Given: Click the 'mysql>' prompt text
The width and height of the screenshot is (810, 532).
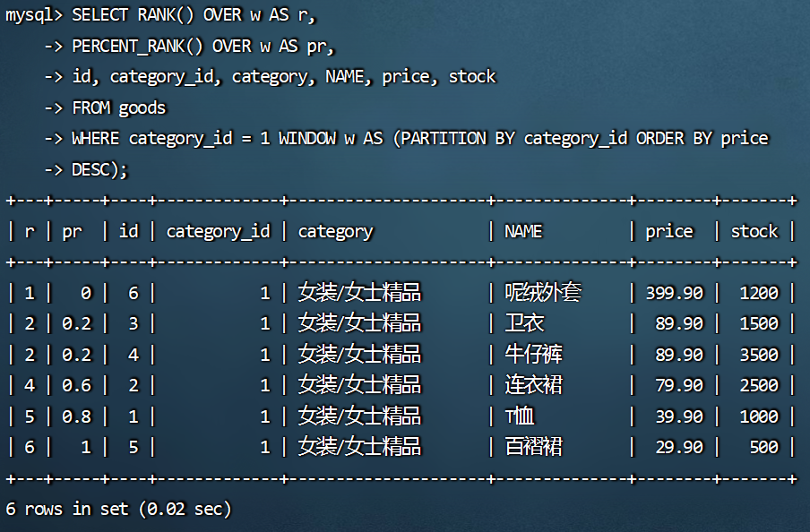Looking at the screenshot, I should click(33, 15).
